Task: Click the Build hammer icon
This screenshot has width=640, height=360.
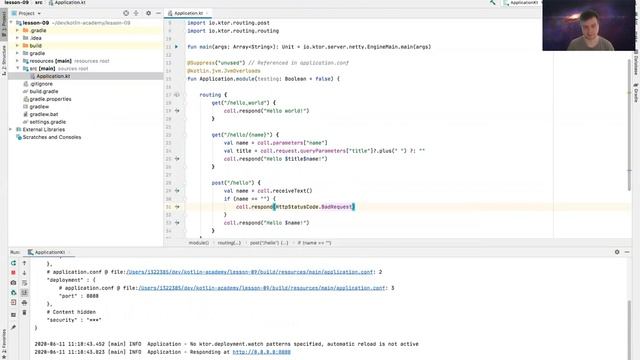Action: (493, 2)
